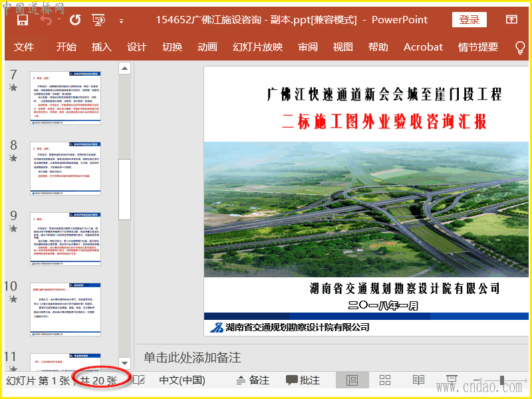Toggle the 备注 notes pane button
The width and height of the screenshot is (532, 399).
click(253, 380)
